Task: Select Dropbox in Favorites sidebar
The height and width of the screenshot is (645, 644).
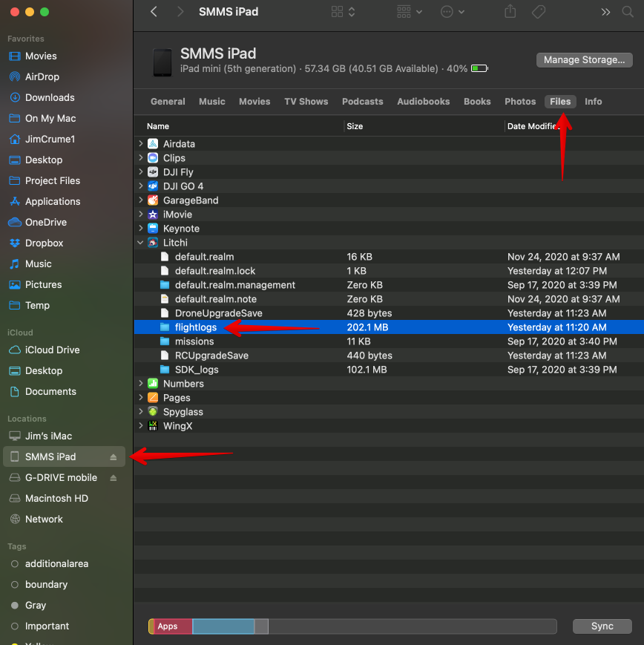Action: [x=44, y=243]
